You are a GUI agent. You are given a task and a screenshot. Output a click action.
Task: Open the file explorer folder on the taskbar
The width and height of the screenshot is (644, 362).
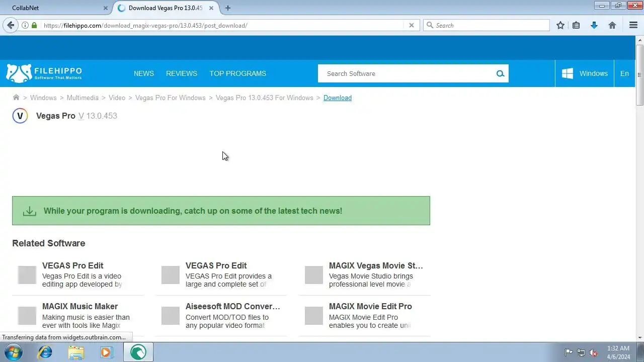pos(76,352)
